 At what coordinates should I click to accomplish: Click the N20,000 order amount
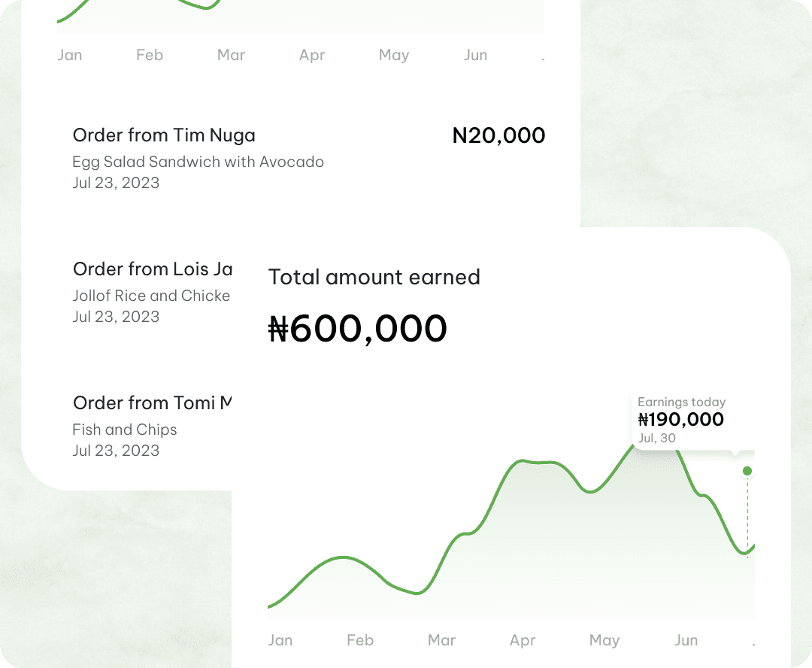click(x=498, y=135)
